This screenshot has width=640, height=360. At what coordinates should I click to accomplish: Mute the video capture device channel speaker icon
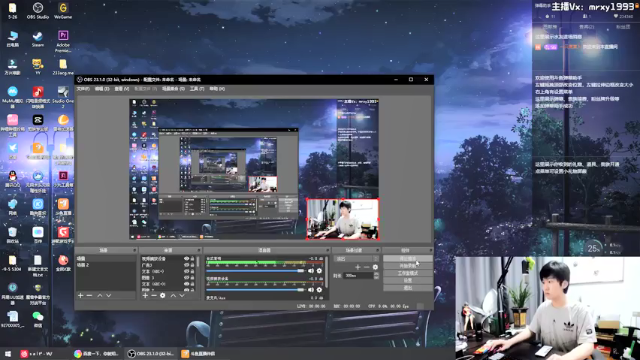click(311, 290)
